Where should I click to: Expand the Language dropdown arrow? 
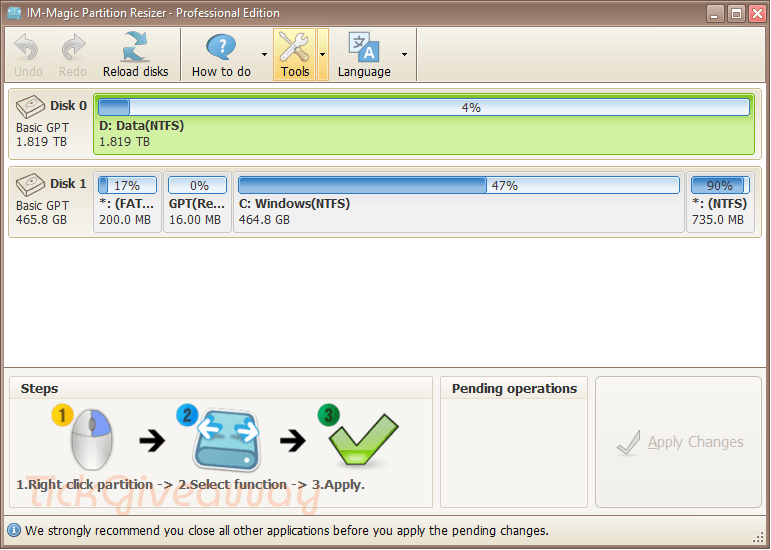(x=404, y=55)
